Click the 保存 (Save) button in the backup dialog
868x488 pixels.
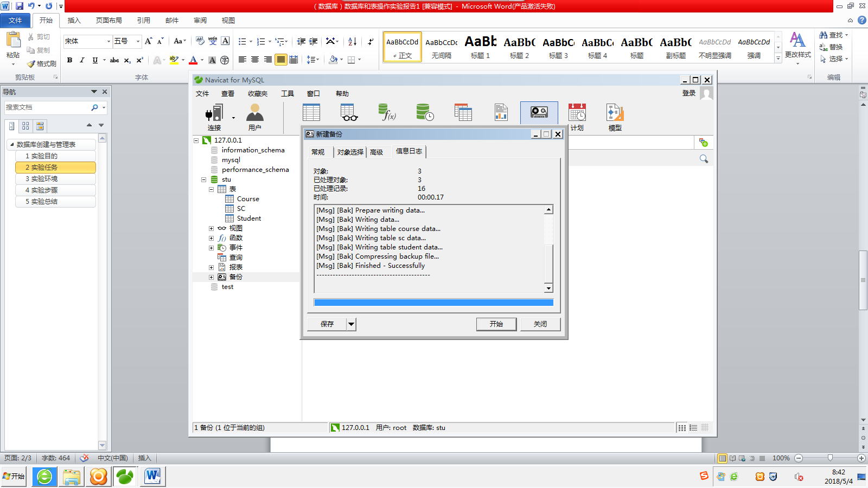pos(327,324)
